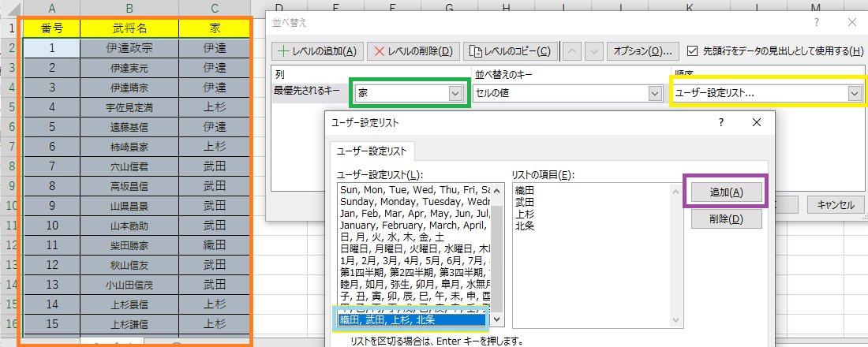Select the Sun, Mon, Tue list entry
The height and width of the screenshot is (347, 868).
coord(413,190)
